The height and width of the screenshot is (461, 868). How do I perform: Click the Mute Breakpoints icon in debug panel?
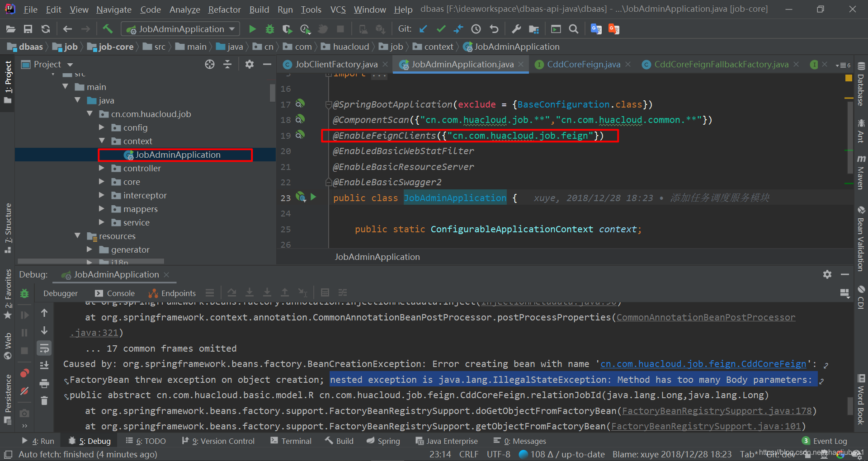(24, 391)
